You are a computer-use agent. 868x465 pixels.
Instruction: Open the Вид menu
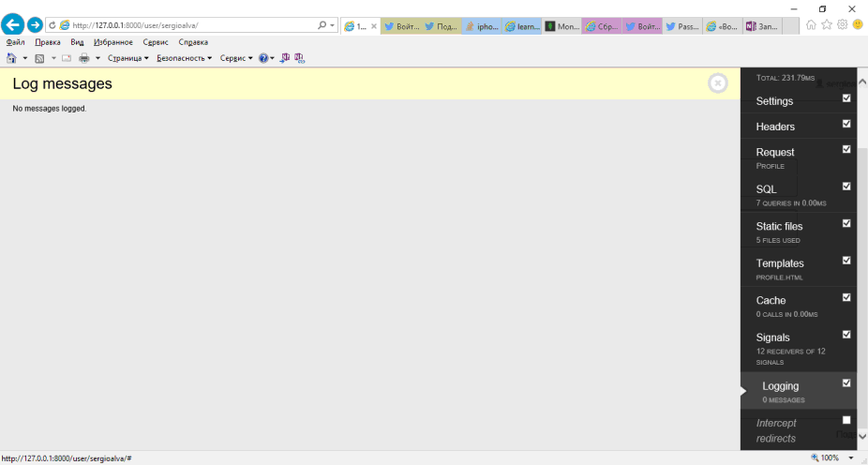[77, 42]
